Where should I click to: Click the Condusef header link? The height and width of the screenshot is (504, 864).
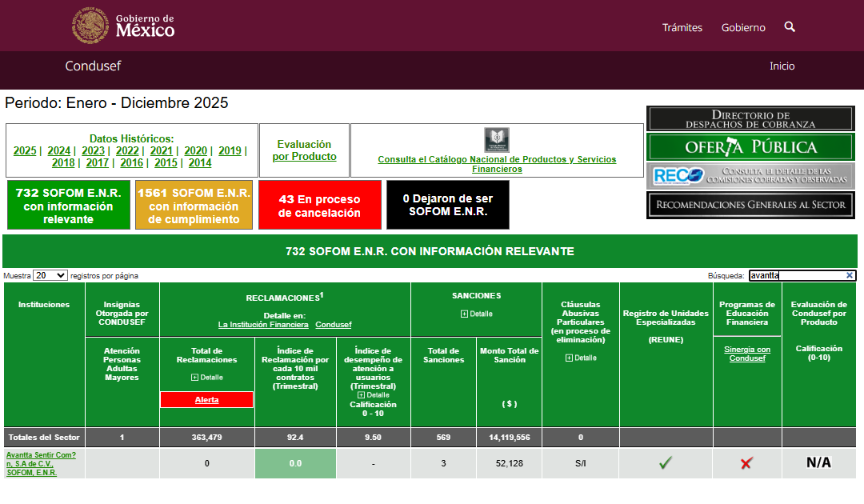point(93,66)
